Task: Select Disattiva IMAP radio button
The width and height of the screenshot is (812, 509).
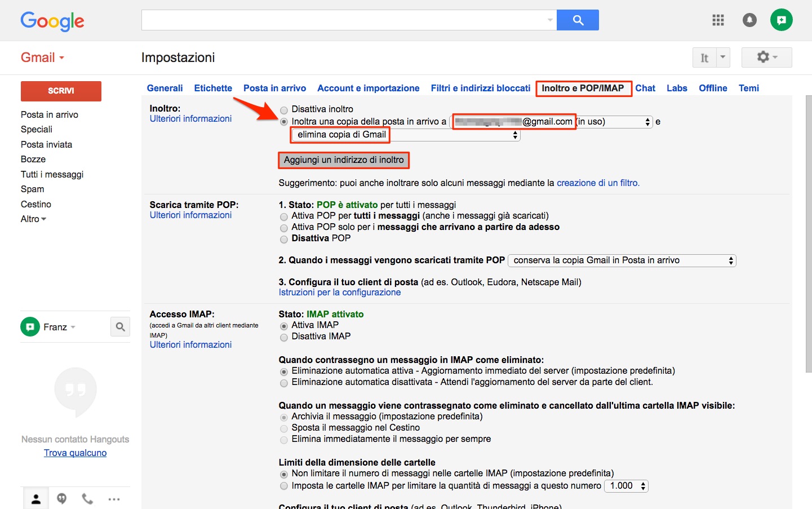Action: (284, 337)
